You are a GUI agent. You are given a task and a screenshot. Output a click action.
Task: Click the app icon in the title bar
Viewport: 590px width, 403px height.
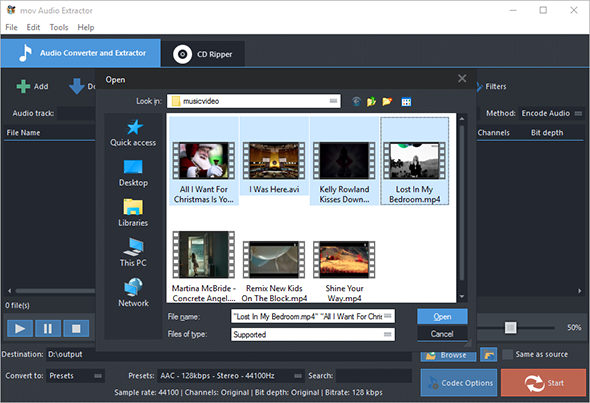[11, 10]
